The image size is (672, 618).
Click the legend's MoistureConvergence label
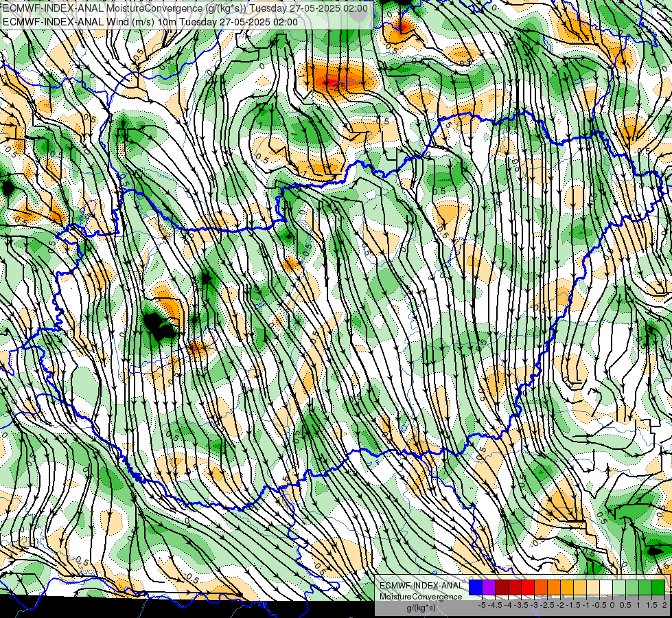point(421,597)
